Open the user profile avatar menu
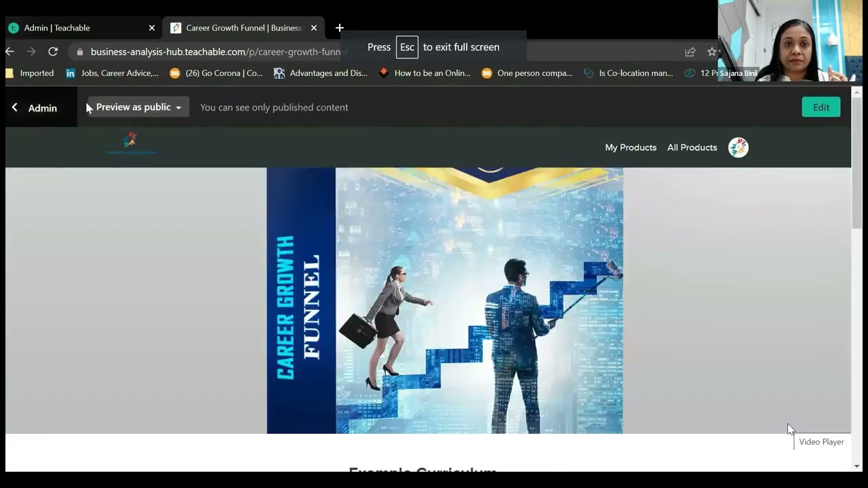868x488 pixels. click(x=738, y=147)
